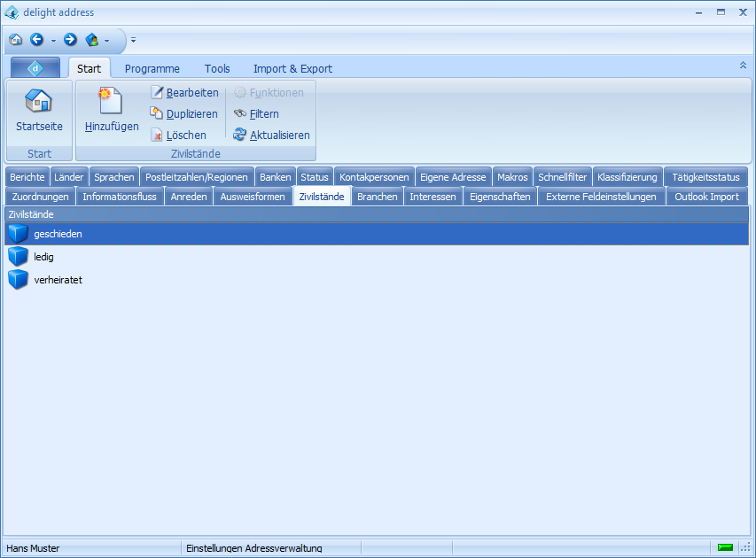Add a new entry with Hinzufügen
Image resolution: width=756 pixels, height=558 pixels.
tap(112, 111)
